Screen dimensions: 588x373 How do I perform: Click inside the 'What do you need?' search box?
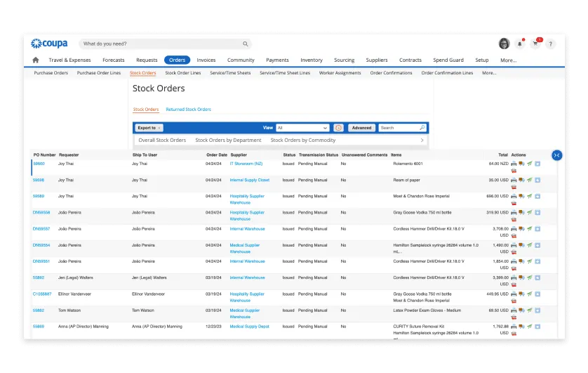[161, 44]
